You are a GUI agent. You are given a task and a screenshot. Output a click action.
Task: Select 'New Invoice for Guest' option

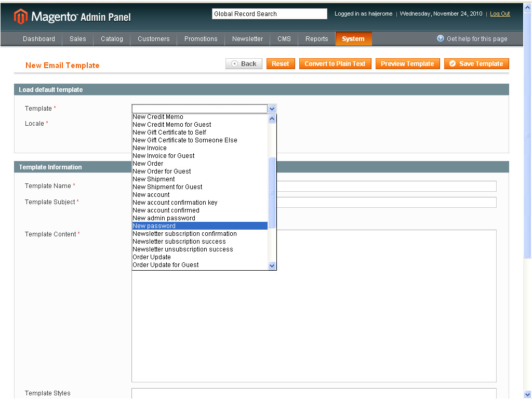200,156
